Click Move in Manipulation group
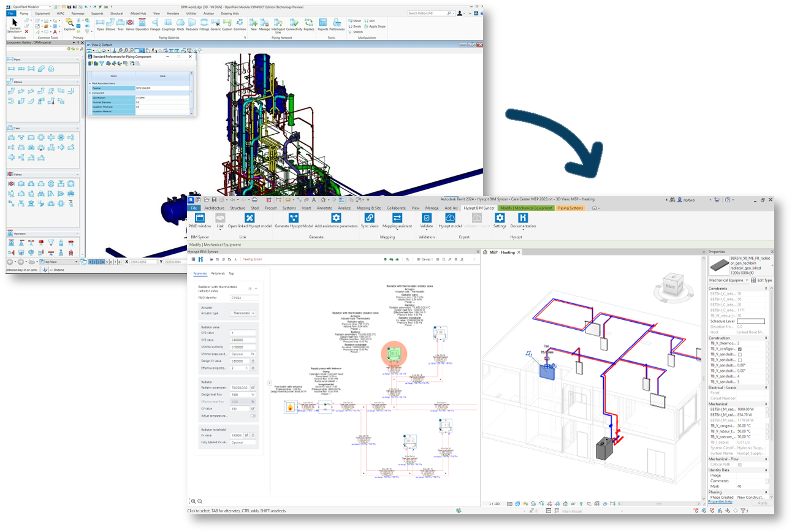This screenshot has width=792, height=532. (355, 21)
